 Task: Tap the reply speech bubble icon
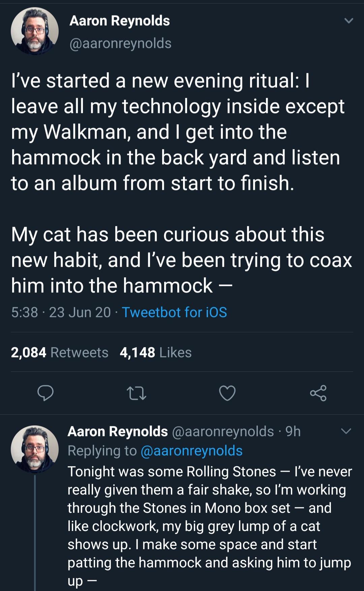[x=45, y=393]
